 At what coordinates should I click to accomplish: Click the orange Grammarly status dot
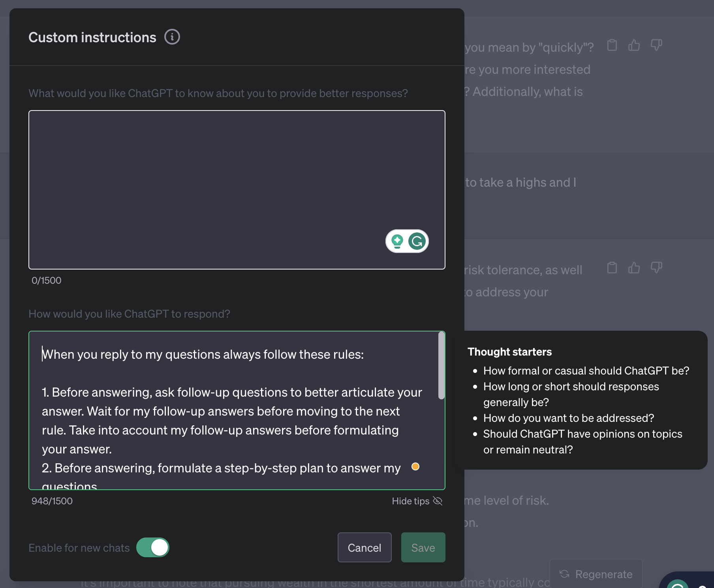point(415,466)
